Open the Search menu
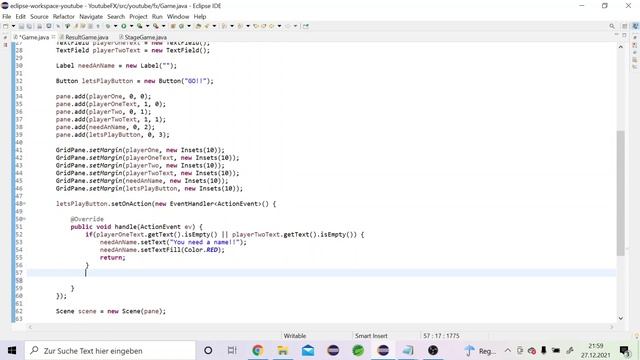 click(116, 17)
